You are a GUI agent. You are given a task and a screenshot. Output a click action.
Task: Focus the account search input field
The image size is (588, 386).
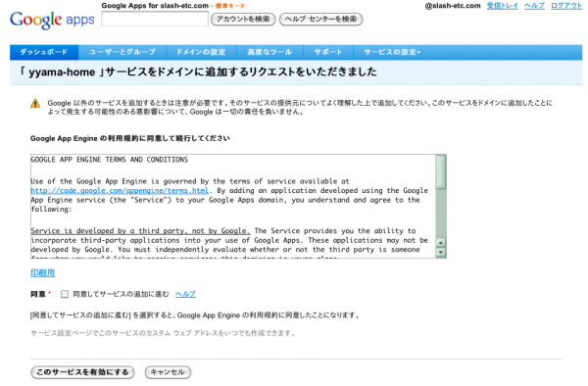(155, 19)
